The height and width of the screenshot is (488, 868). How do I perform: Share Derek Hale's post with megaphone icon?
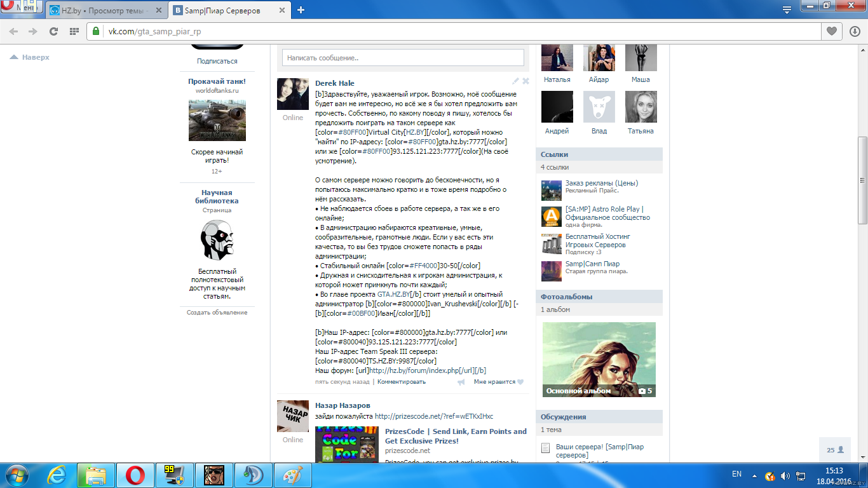(x=461, y=382)
